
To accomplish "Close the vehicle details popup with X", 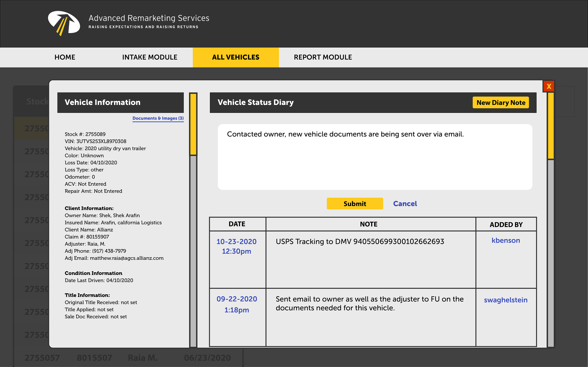I will coord(549,86).
